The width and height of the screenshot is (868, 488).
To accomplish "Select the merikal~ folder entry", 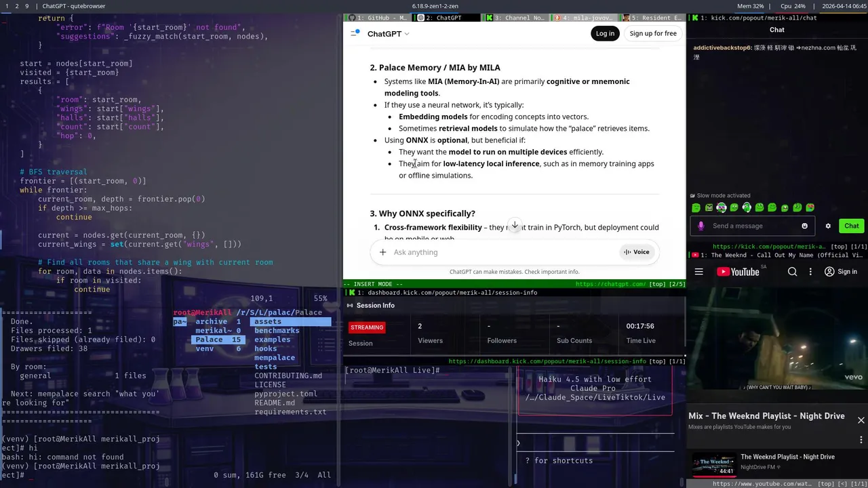I will click(x=217, y=331).
